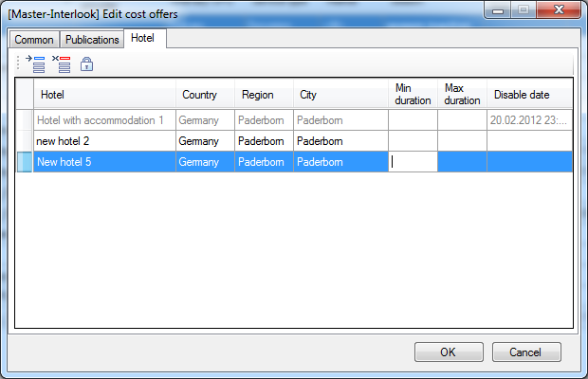Viewport: 588px width, 379px height.
Task: Click the add row toolbar icon
Action: (37, 64)
